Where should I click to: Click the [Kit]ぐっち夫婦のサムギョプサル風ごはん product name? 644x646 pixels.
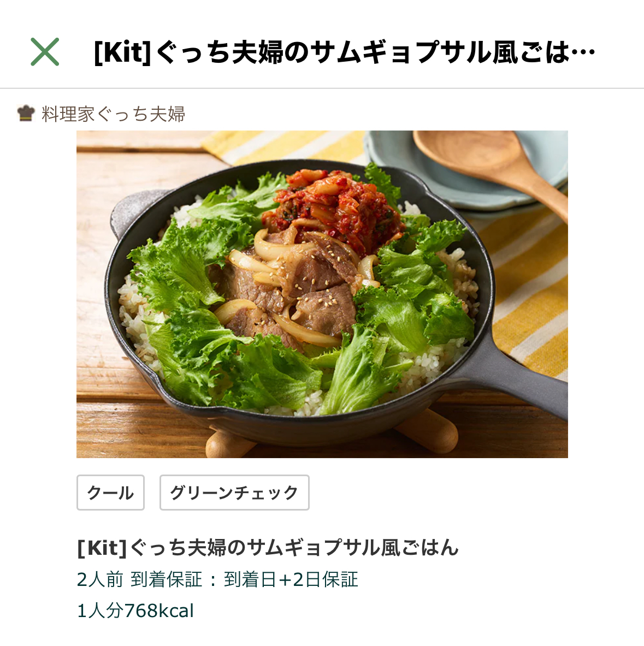(x=268, y=548)
